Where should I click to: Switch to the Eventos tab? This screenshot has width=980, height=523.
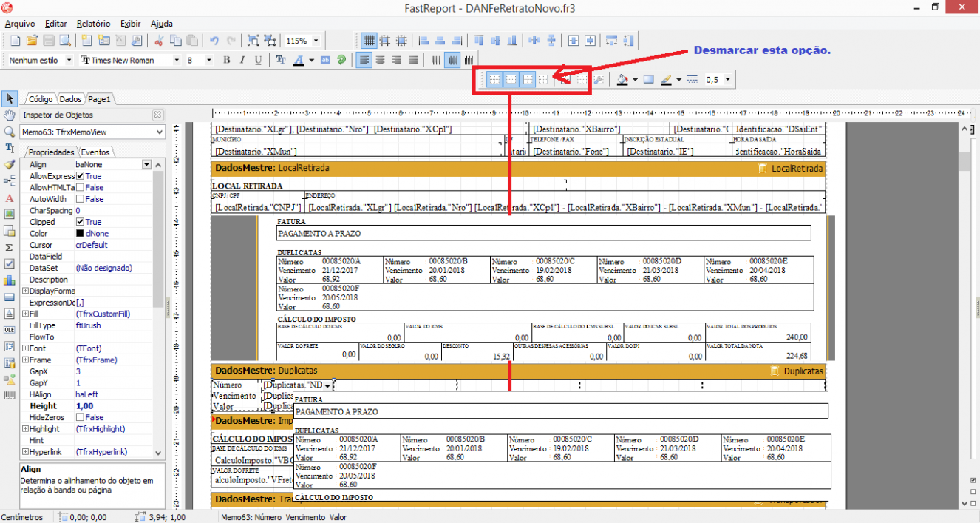(x=95, y=152)
